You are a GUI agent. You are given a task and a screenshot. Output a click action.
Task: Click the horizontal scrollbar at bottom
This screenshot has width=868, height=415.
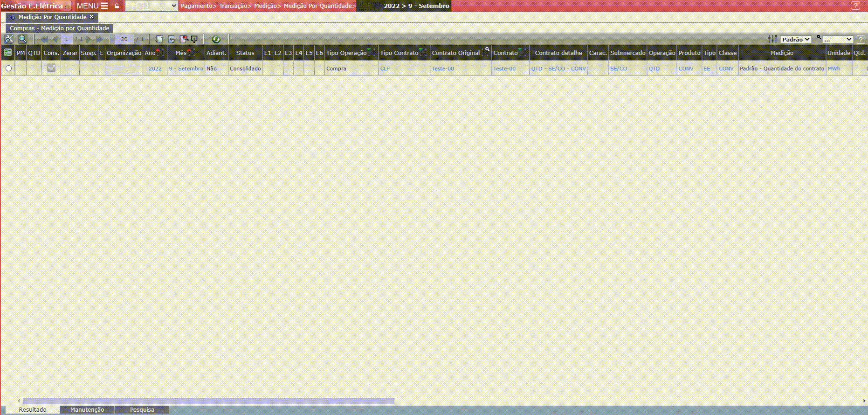point(208,401)
